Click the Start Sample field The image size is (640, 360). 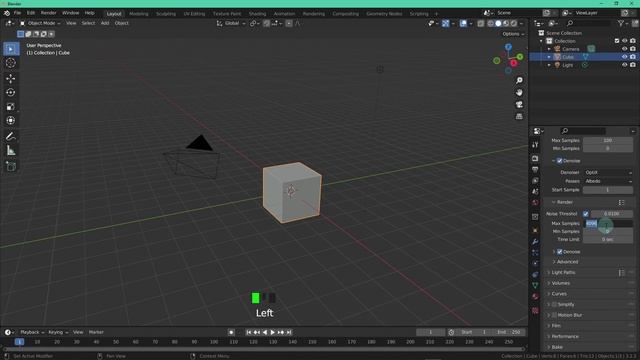608,190
